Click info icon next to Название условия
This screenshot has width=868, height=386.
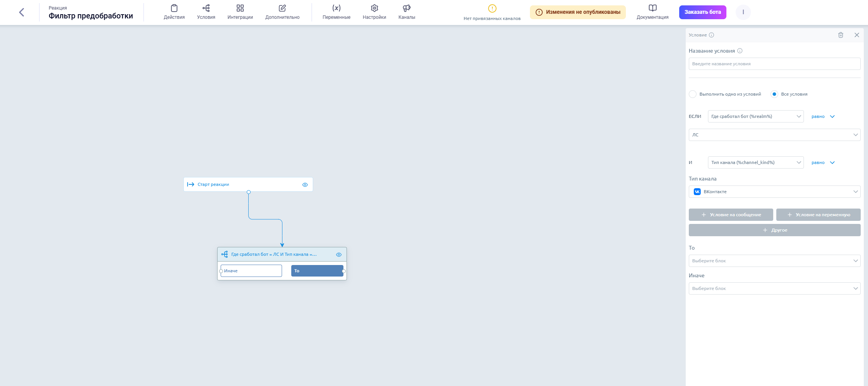740,51
